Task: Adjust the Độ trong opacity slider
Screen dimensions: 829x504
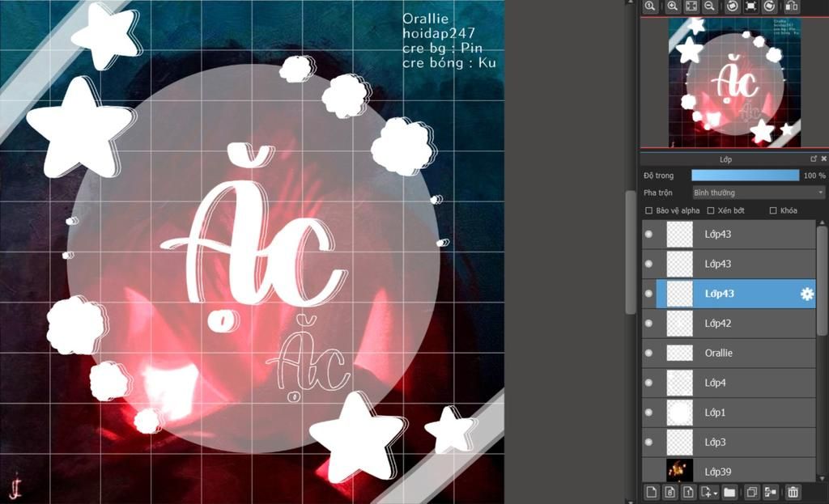Action: click(746, 176)
